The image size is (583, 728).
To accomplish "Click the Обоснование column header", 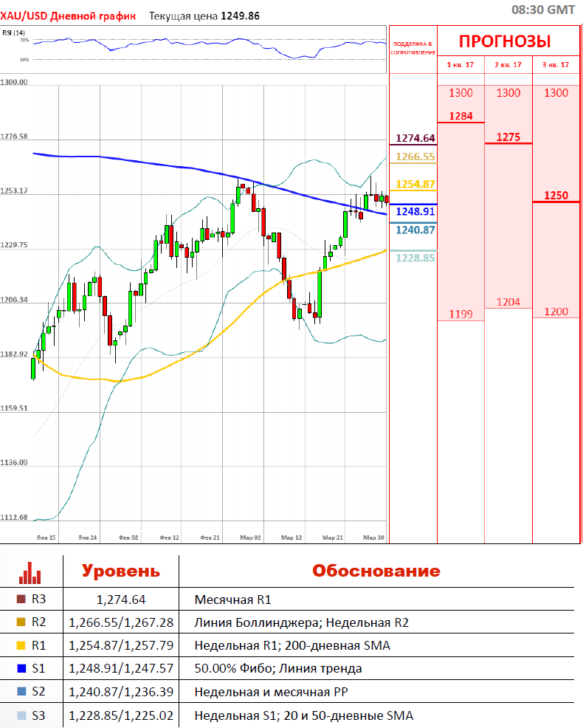I will 376,571.
